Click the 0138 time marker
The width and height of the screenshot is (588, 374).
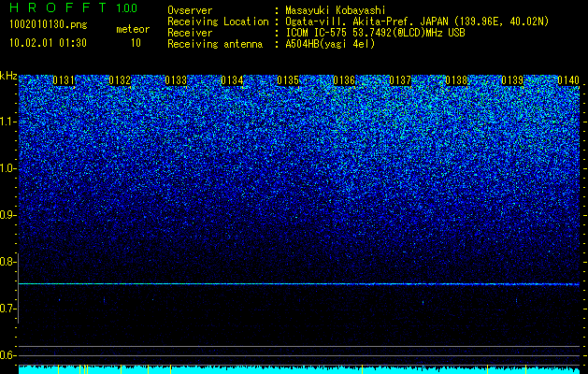tap(456, 80)
